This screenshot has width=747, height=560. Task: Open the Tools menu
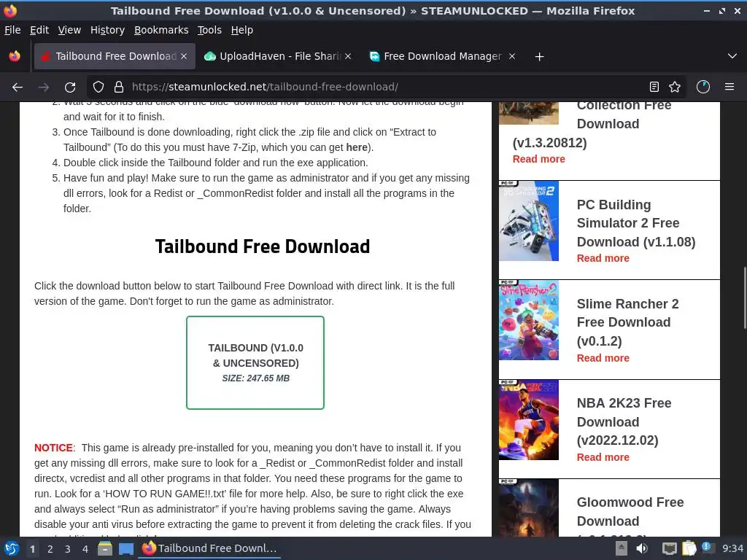pyautogui.click(x=209, y=30)
